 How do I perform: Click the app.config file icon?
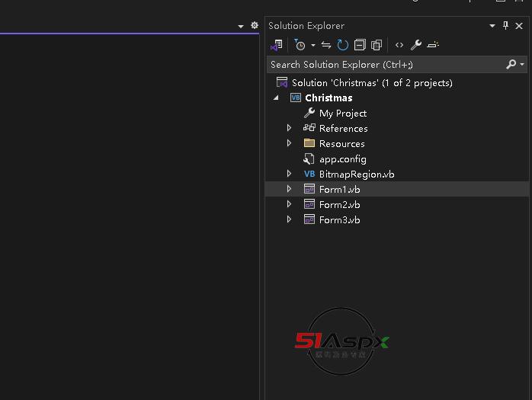pos(309,158)
